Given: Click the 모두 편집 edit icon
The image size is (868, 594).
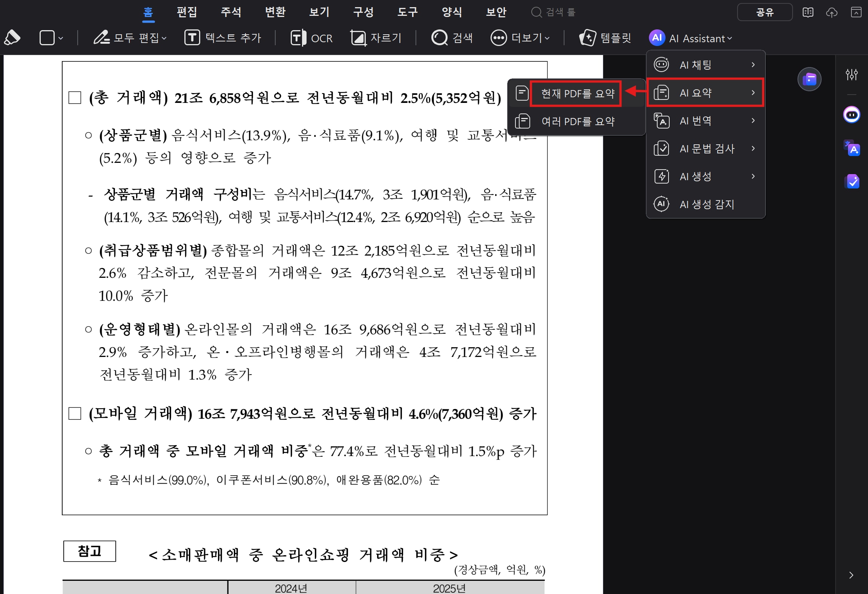Looking at the screenshot, I should (x=101, y=38).
